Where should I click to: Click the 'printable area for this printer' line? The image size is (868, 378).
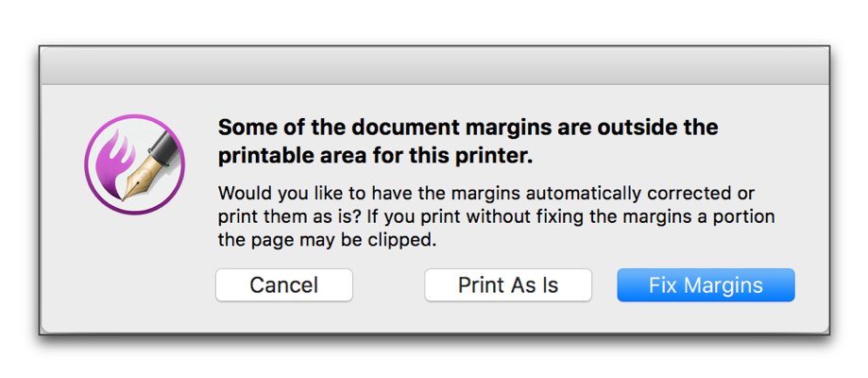click(375, 156)
